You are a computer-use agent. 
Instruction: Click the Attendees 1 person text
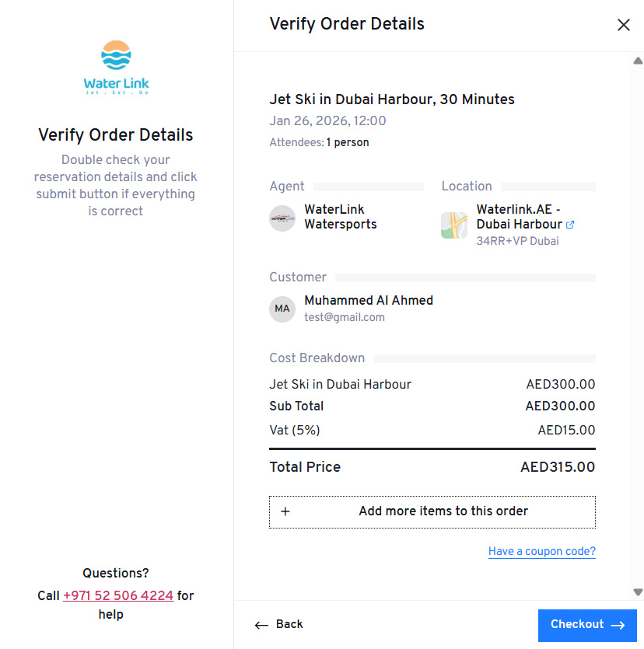[x=319, y=142]
